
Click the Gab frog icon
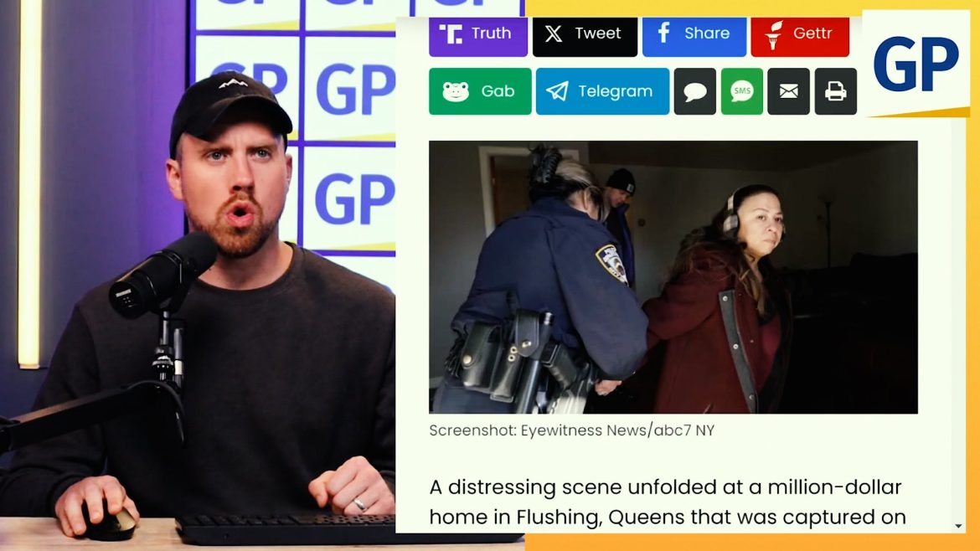click(456, 92)
